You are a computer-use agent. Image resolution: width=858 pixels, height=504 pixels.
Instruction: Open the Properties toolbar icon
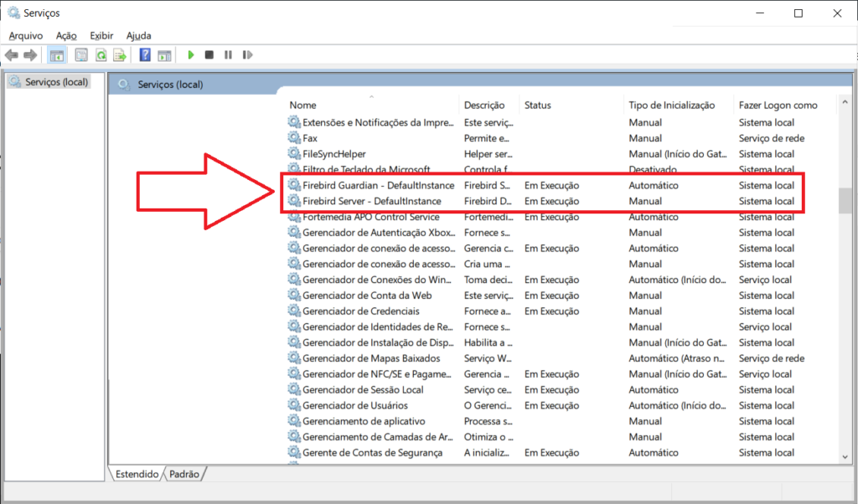pyautogui.click(x=81, y=55)
